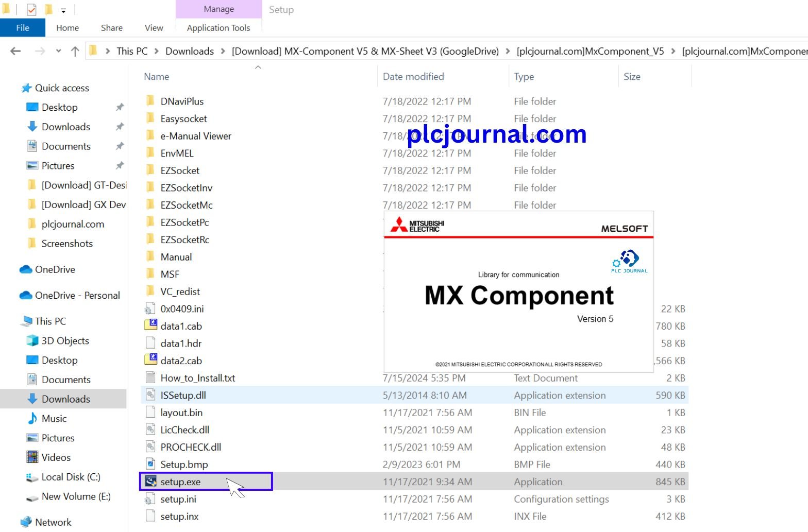The height and width of the screenshot is (532, 808).
Task: Expand the Quick Access Toolbar customize dropdown
Action: pyautogui.click(x=63, y=10)
